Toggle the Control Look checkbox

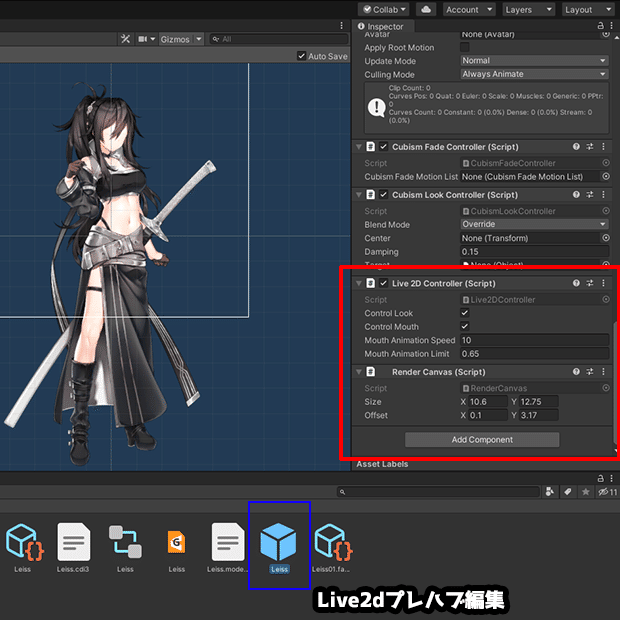coord(465,313)
